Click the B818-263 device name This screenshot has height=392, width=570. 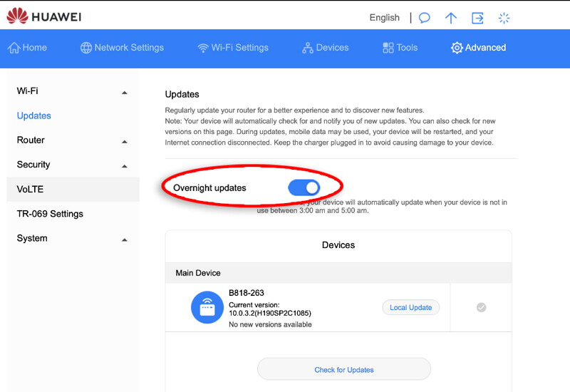click(x=246, y=293)
